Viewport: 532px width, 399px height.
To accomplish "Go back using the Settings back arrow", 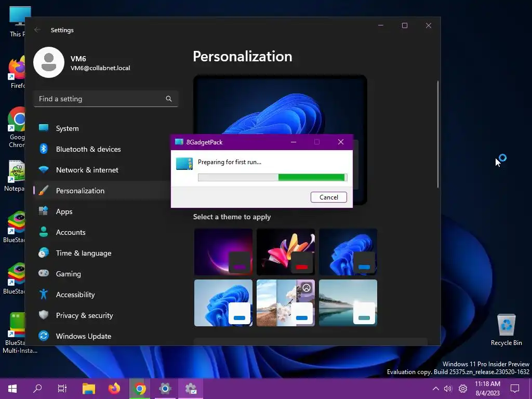I will pyautogui.click(x=37, y=30).
